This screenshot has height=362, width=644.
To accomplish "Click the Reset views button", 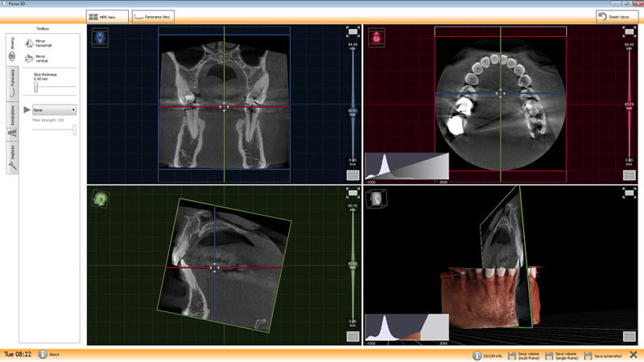I will click(x=617, y=16).
